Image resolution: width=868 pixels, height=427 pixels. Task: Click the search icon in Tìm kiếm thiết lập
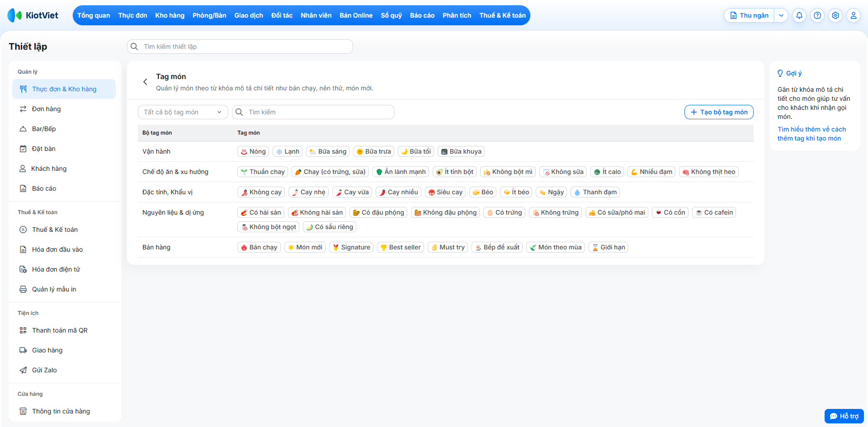pyautogui.click(x=134, y=47)
